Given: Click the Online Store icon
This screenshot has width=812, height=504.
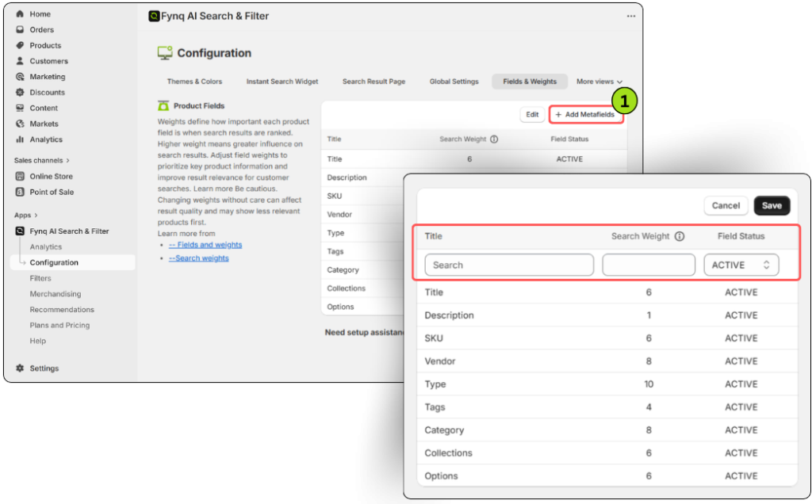Looking at the screenshot, I should [x=20, y=176].
